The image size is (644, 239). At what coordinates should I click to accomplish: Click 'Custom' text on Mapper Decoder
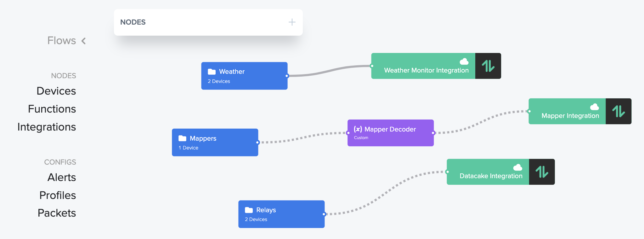point(361,138)
